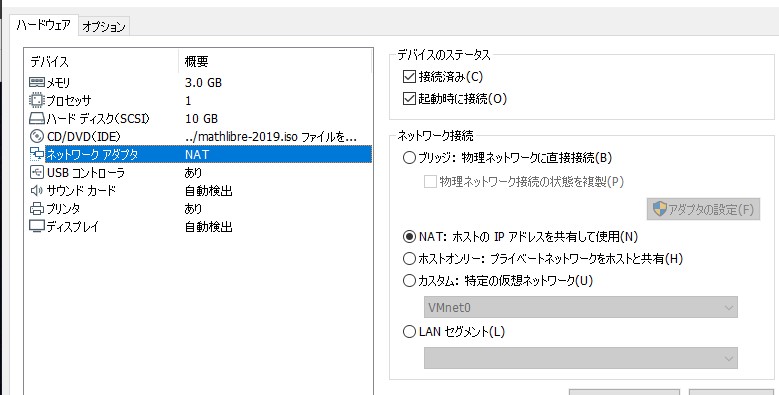779x395 pixels.
Task: Choose the ホストオンリー host-only radio option
Action: click(409, 258)
